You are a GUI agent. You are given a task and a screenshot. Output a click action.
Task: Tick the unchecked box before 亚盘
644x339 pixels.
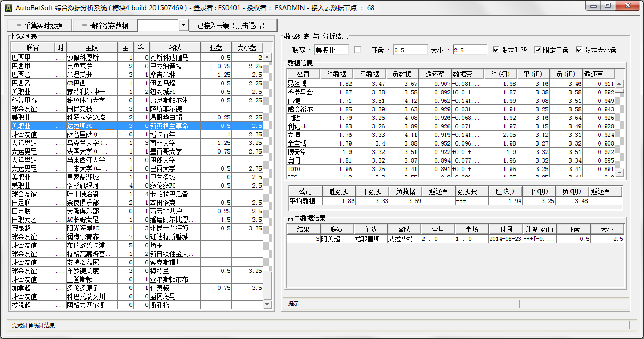point(357,50)
